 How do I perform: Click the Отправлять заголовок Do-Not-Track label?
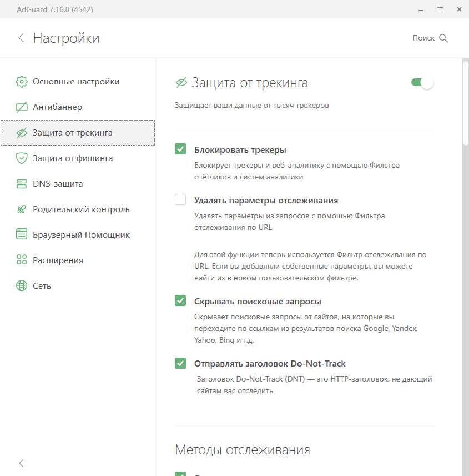click(x=270, y=364)
